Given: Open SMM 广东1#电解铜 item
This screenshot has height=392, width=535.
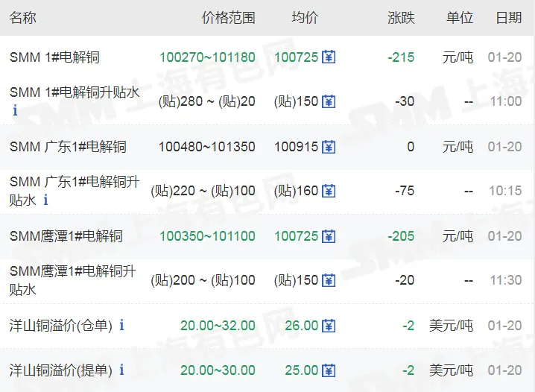Looking at the screenshot, I should click(x=68, y=147).
